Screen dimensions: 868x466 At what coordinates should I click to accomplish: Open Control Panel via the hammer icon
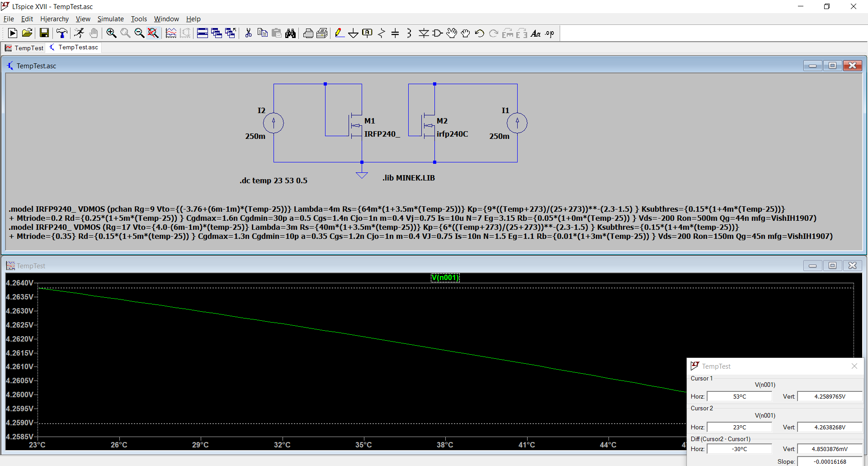[x=61, y=33]
